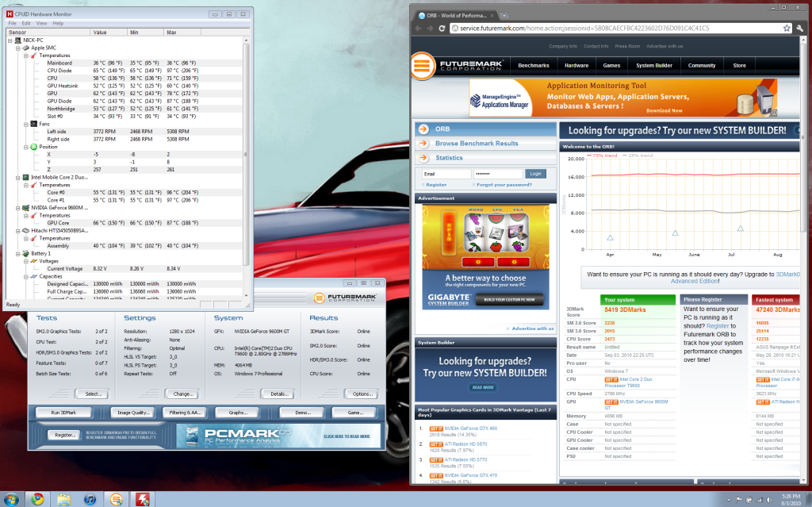Open Filtering & AA settings in 3DMark
The height and width of the screenshot is (507, 812).
click(x=185, y=413)
